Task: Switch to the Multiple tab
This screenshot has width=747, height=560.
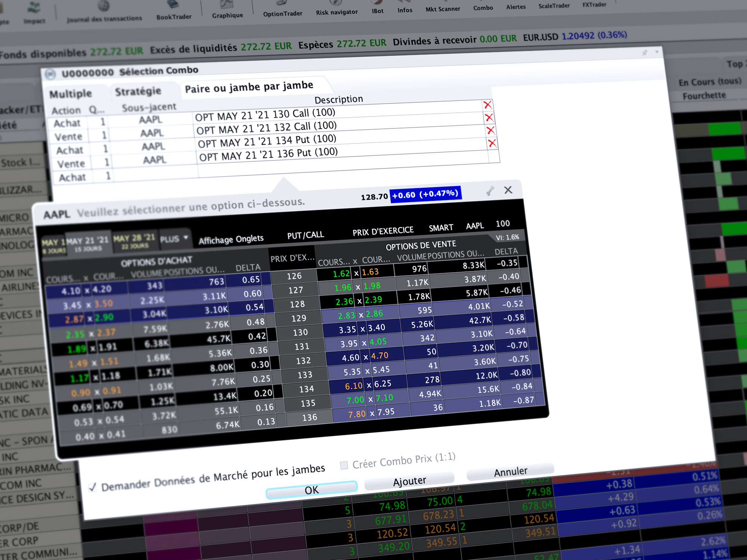Action: [x=71, y=94]
